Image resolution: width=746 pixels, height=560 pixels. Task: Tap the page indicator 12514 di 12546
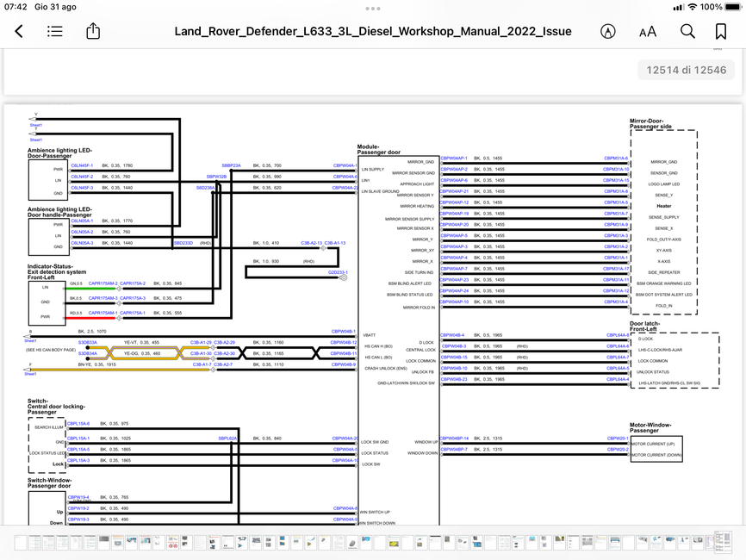(686, 70)
